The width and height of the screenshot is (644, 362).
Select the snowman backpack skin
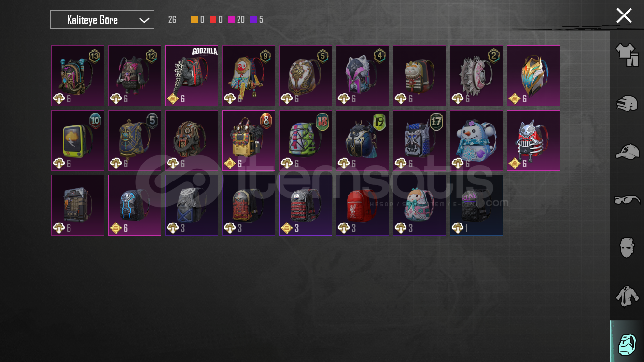tap(476, 140)
